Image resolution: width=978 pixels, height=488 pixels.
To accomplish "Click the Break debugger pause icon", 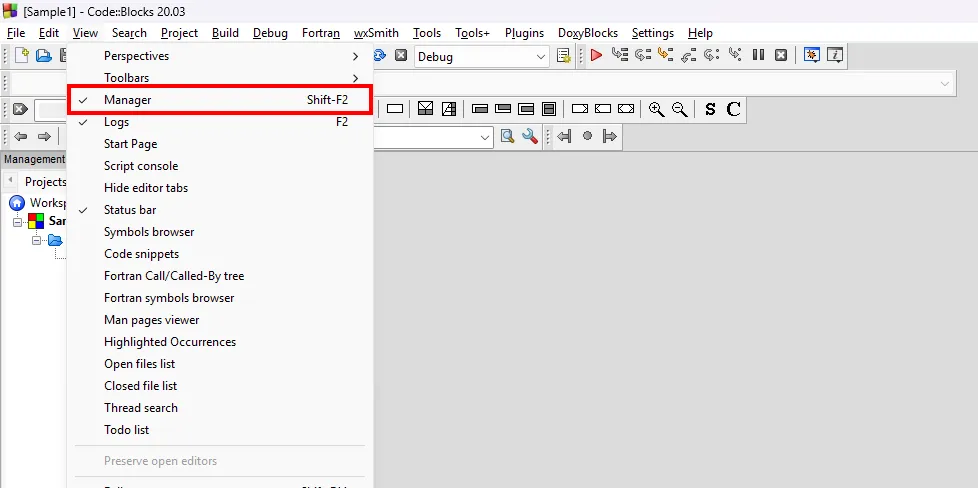I will click(759, 56).
